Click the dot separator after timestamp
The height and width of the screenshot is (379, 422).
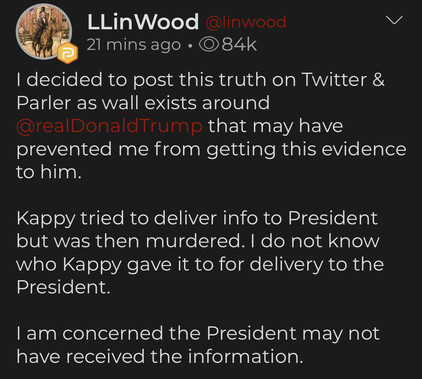(190, 46)
